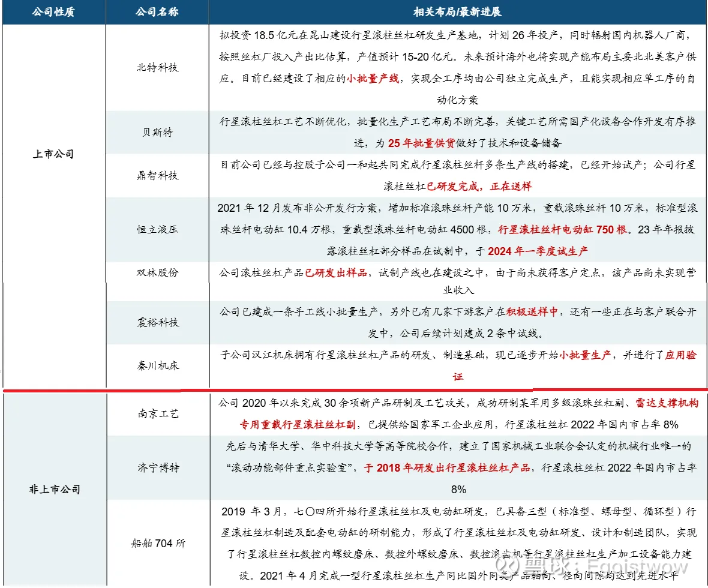
Task: Click the 相关布局/最新进展 column header
Action: pyautogui.click(x=457, y=12)
